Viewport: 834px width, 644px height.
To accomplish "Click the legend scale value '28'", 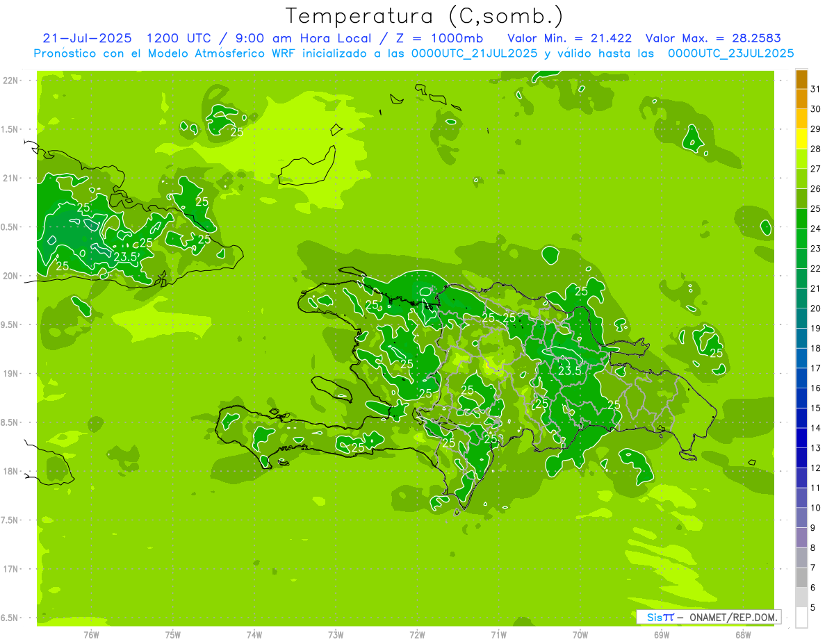I will click(x=816, y=149).
